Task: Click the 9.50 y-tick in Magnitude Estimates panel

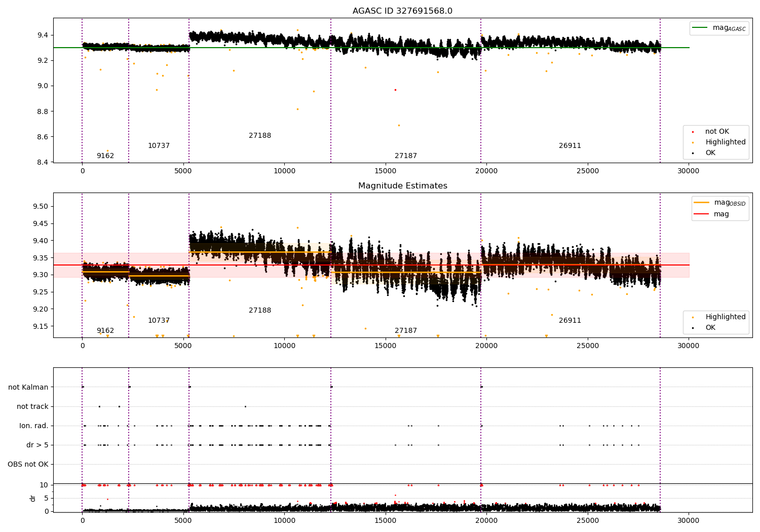Action: (41, 207)
